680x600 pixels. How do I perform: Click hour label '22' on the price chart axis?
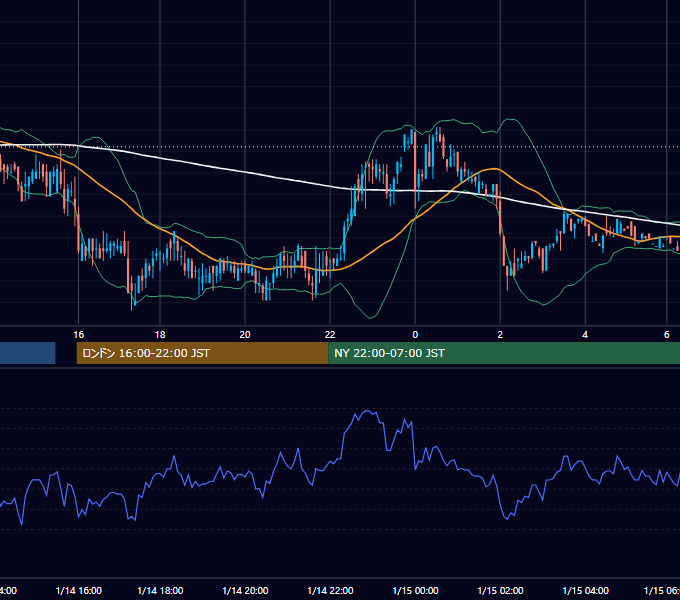[330, 335]
